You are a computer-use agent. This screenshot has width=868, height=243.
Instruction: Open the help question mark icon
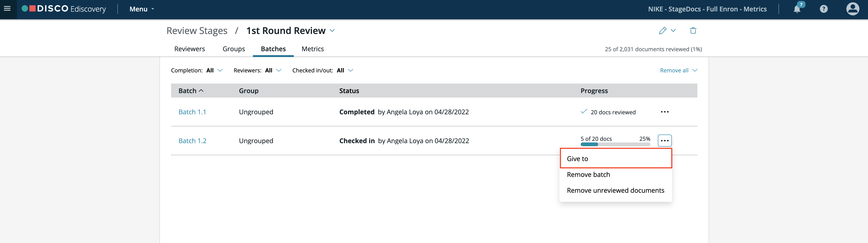pyautogui.click(x=824, y=9)
